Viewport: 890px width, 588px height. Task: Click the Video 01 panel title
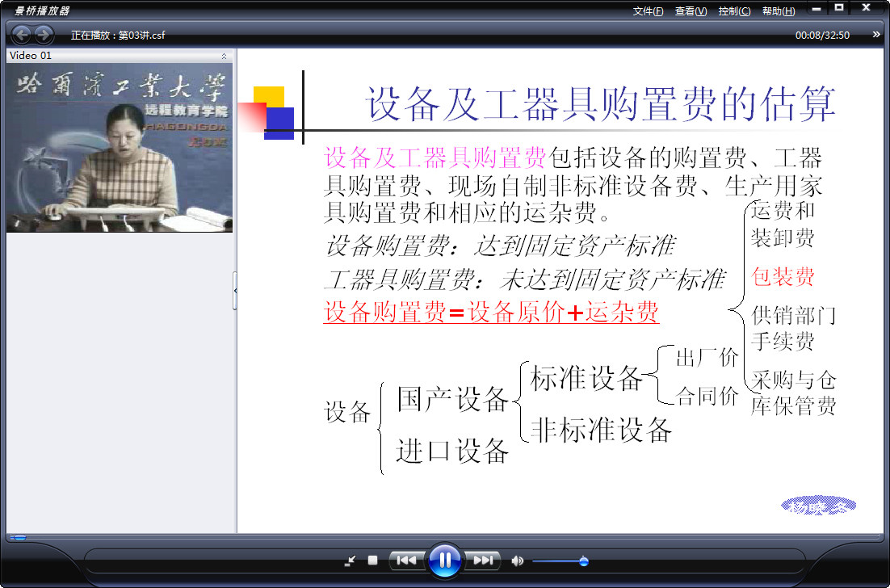click(31, 56)
